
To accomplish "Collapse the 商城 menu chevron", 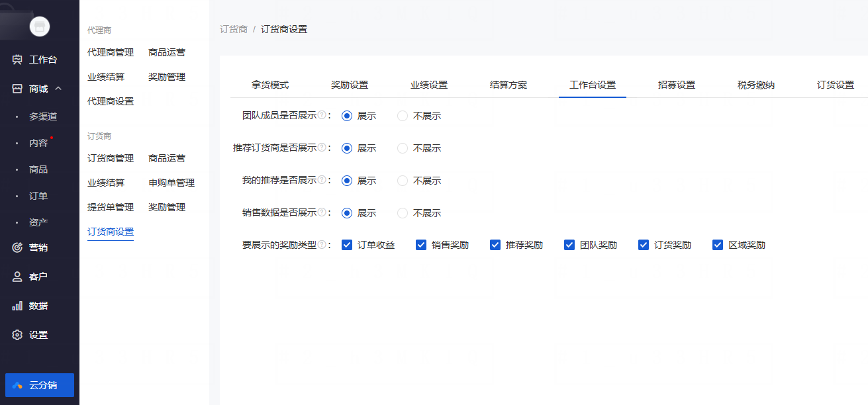I will click(58, 89).
